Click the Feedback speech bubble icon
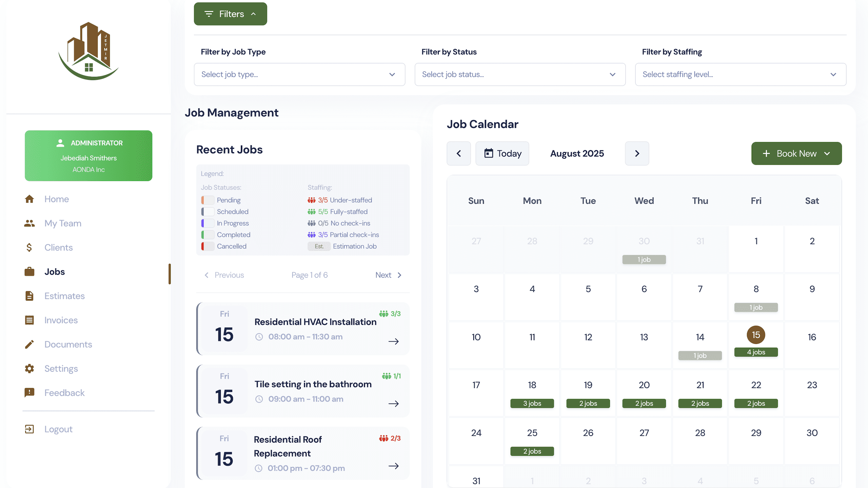Screen dimensions: 868x488 (x=29, y=393)
